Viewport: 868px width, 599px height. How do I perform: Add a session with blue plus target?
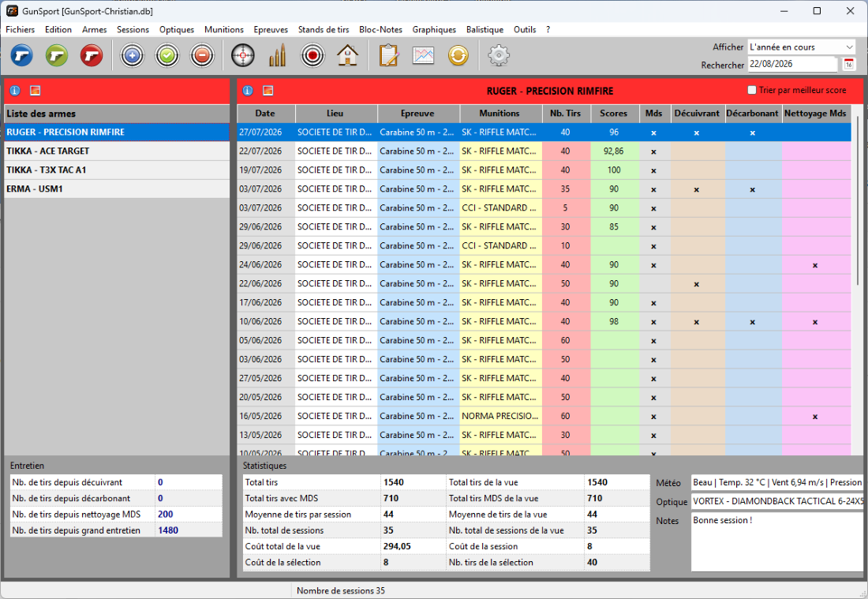click(x=133, y=55)
